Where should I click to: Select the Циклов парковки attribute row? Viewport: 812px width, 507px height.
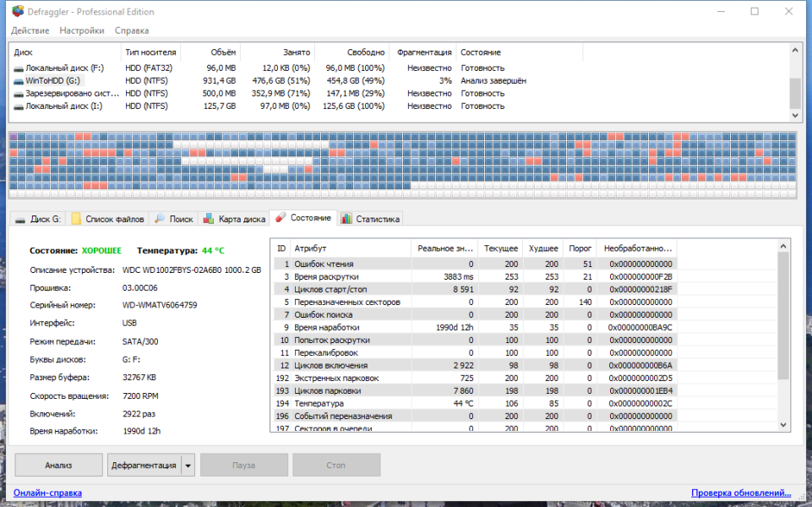[475, 391]
